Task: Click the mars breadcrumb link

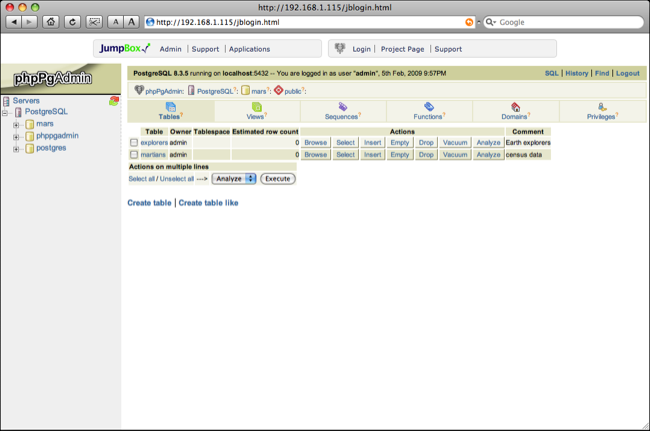Action: 259,91
